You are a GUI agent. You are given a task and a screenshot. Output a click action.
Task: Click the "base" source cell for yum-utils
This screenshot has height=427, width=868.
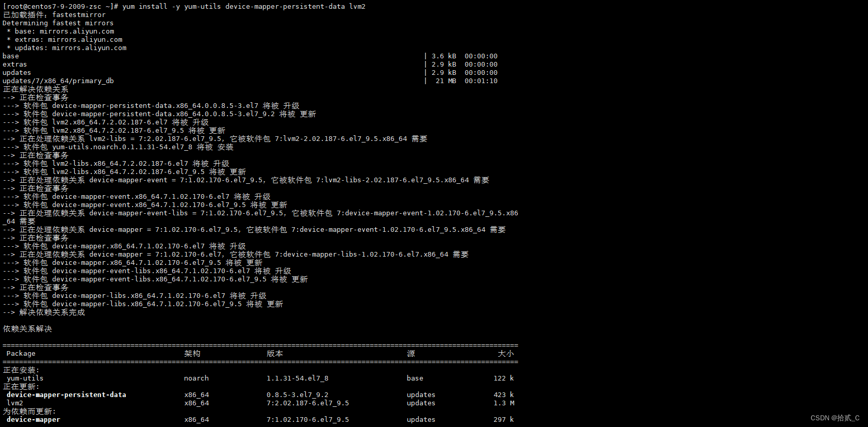[x=415, y=378]
